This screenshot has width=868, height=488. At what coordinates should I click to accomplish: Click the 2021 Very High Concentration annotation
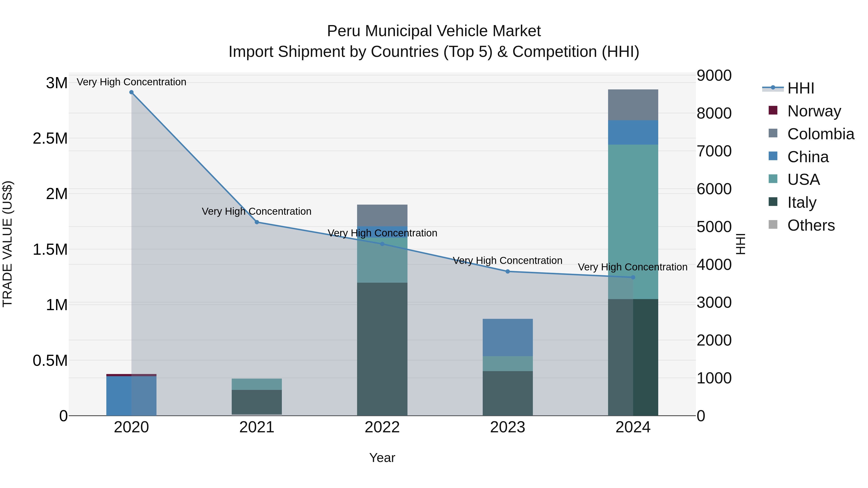257,212
